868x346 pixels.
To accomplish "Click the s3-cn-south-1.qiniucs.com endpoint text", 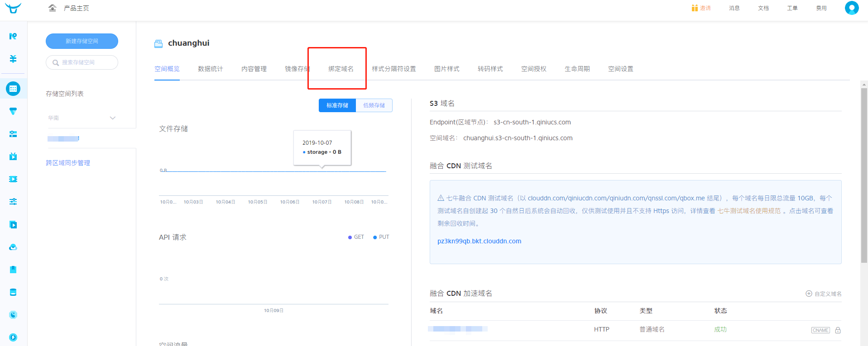I will [x=532, y=122].
